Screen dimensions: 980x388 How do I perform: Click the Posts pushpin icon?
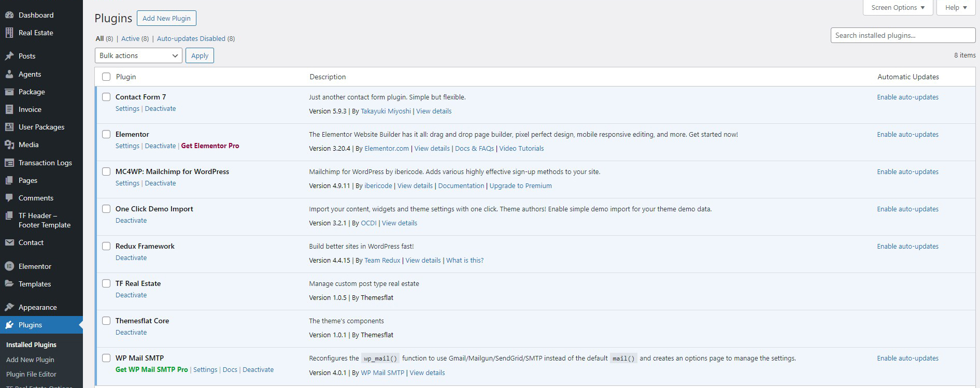tap(9, 56)
